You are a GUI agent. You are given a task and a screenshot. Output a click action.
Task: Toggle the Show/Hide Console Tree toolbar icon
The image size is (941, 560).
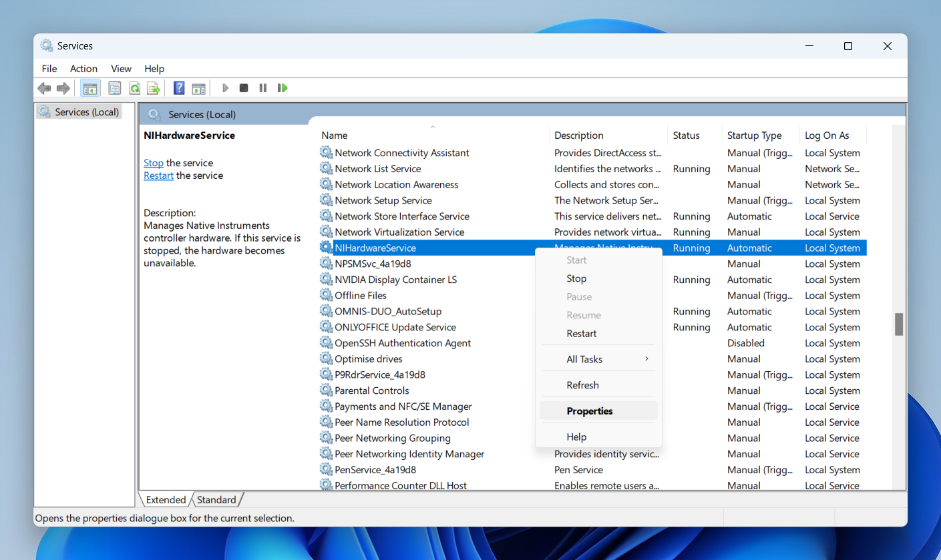90,88
